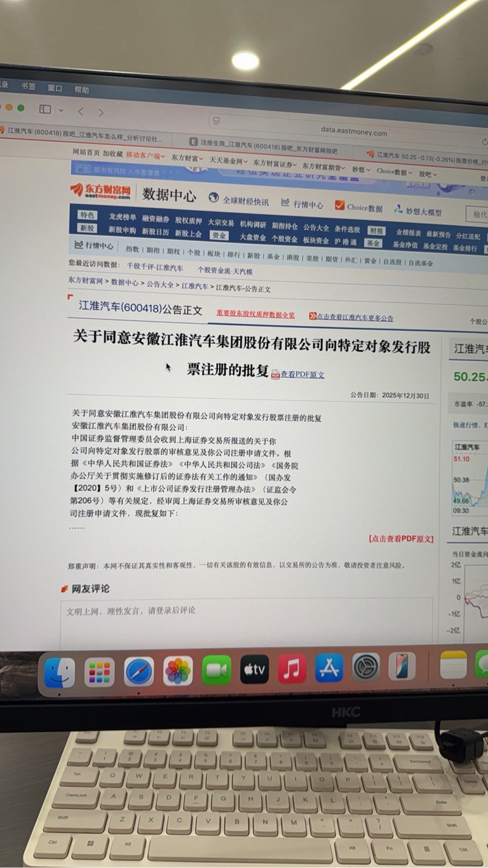The height and width of the screenshot is (868, 488).
Task: Open 查看PDF原文 link beside title
Action: coord(302,375)
